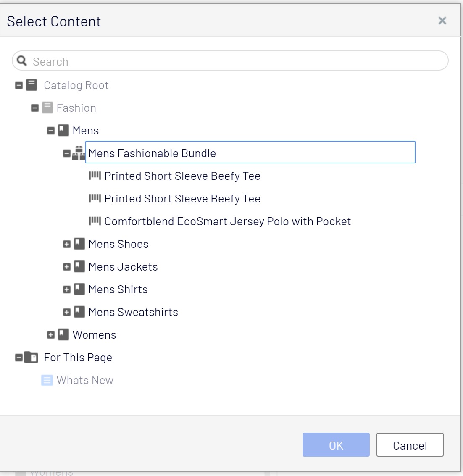This screenshot has height=476, width=463.
Task: Collapse the Fashion catalog node
Action: point(35,108)
